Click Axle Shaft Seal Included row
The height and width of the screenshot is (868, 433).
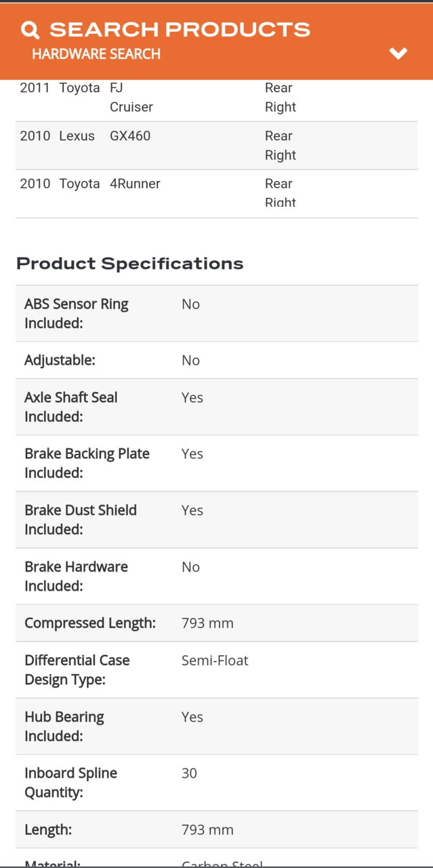pyautogui.click(x=217, y=407)
